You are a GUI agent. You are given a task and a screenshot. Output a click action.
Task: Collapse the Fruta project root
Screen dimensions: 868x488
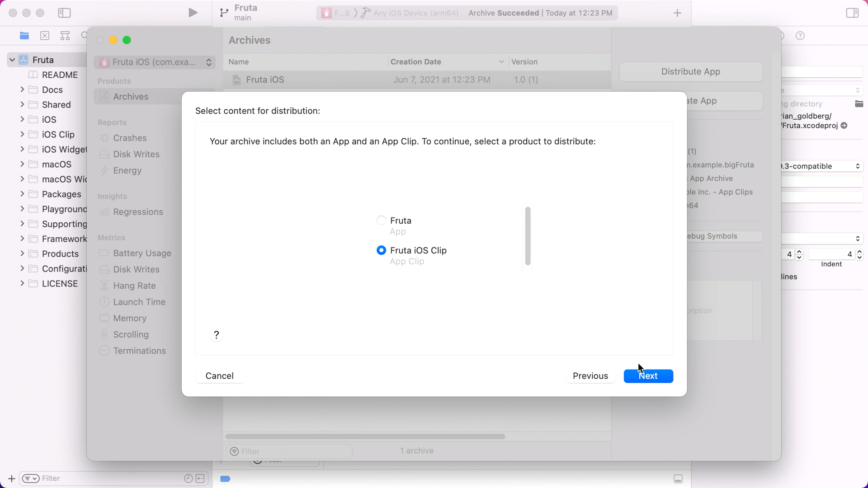tap(12, 60)
